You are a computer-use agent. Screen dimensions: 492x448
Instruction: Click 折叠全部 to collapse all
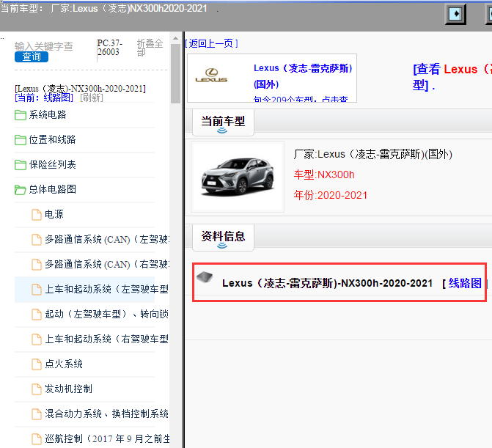tap(150, 48)
